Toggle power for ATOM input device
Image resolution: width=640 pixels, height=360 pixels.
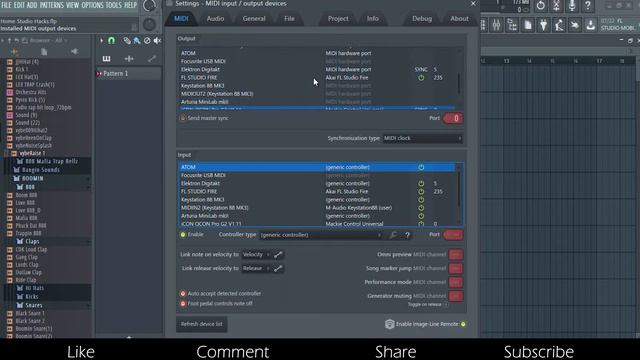pyautogui.click(x=421, y=167)
